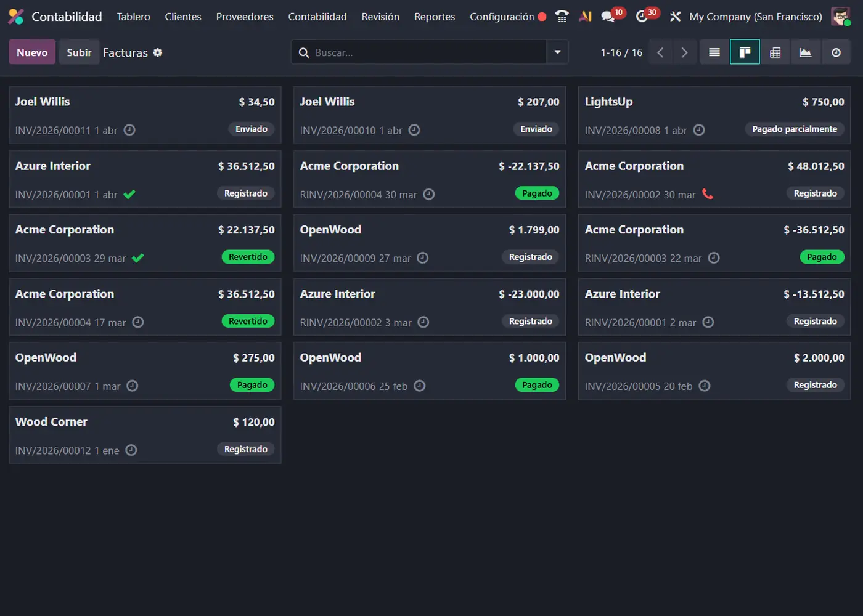
Task: Switch to activity view
Action: click(836, 53)
